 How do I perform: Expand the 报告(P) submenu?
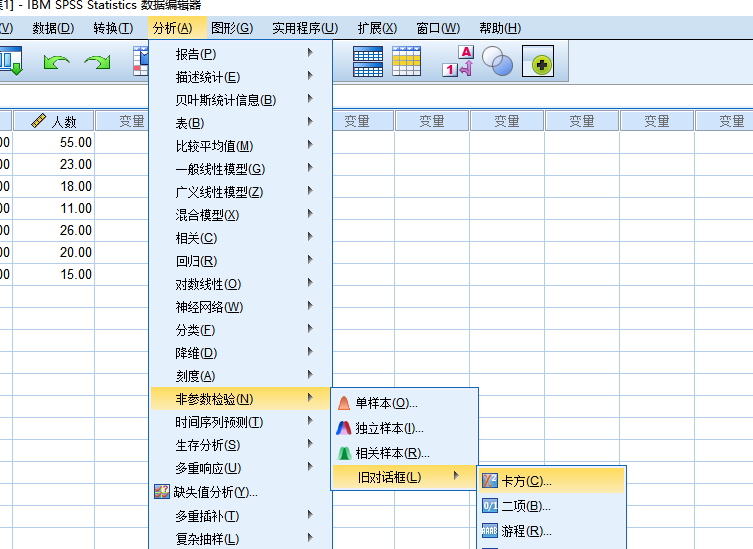click(241, 54)
